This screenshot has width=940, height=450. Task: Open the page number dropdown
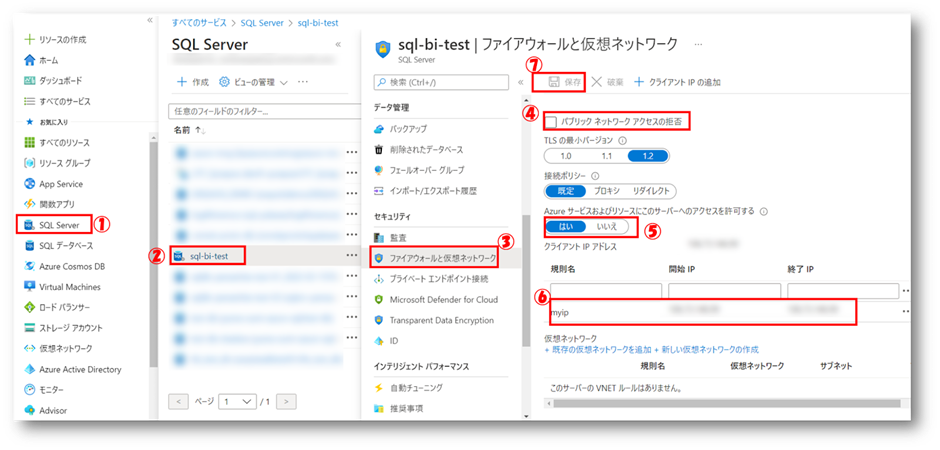point(237,401)
